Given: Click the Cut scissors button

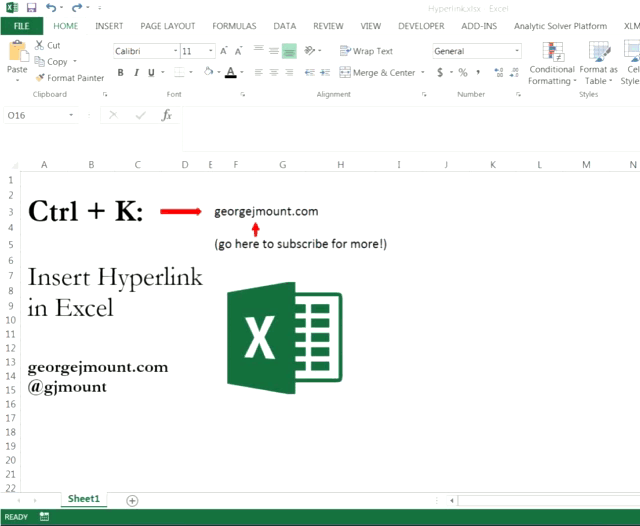Looking at the screenshot, I should tap(47, 45).
